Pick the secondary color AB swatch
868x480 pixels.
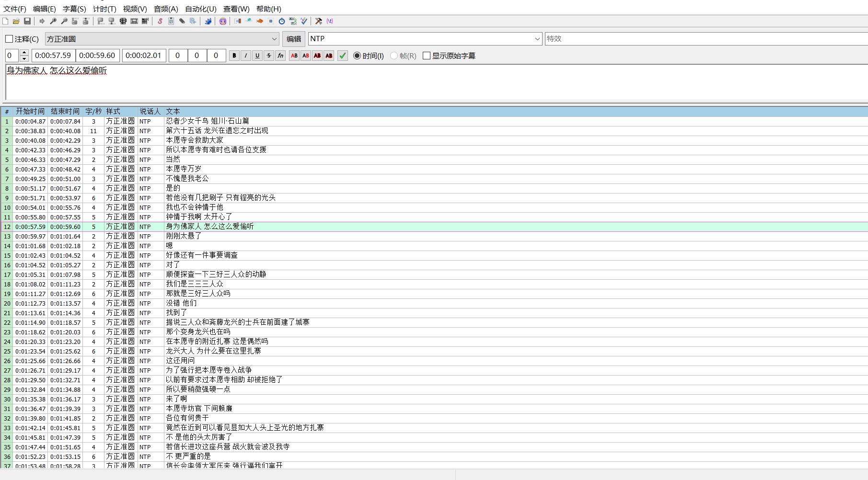pos(306,56)
